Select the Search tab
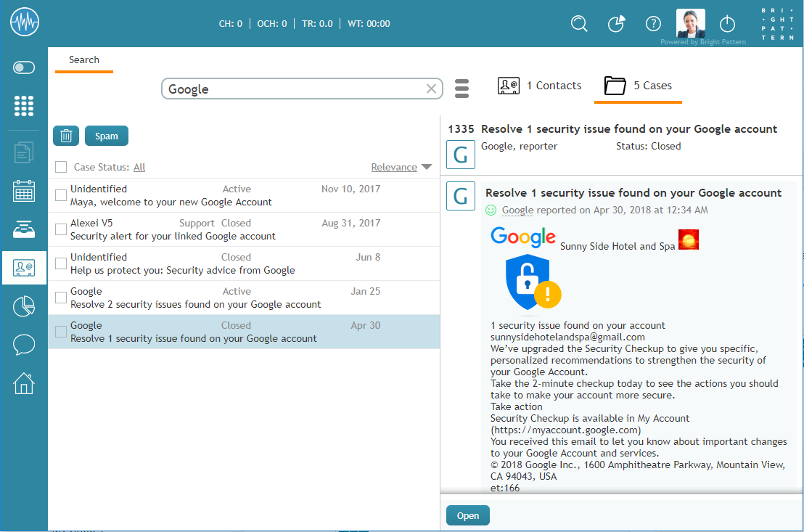The height and width of the screenshot is (532, 804). 84,60
